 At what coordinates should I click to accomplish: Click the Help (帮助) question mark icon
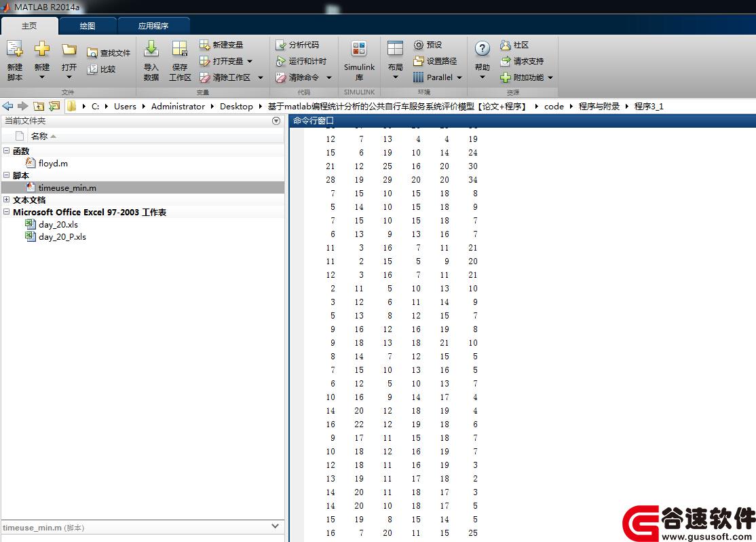pyautogui.click(x=482, y=48)
